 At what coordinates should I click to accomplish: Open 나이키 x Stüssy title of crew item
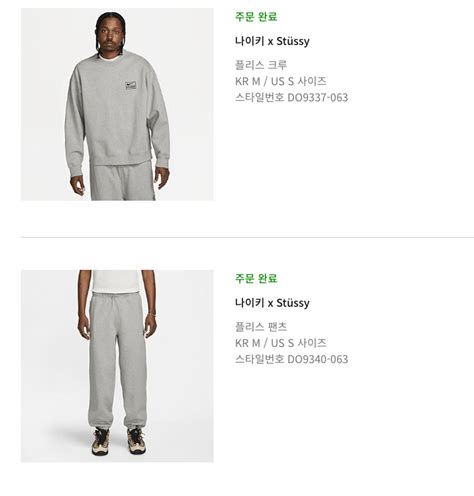click(272, 41)
